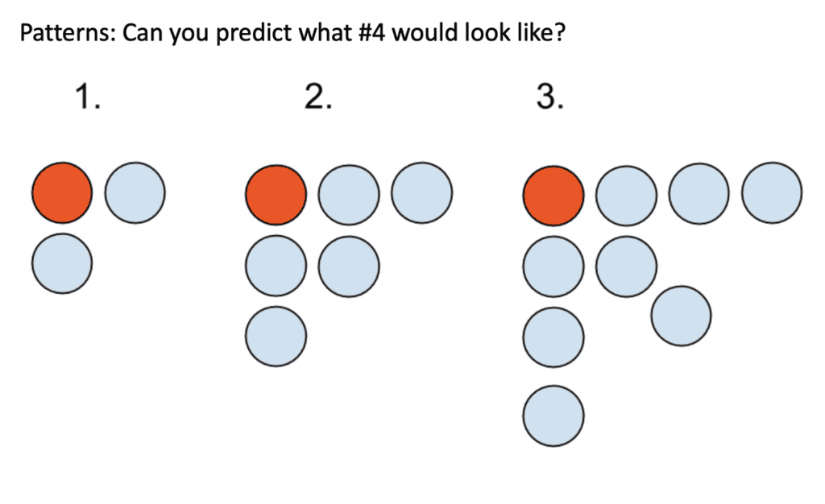Click the circle directly below pattern 3's orange circle
This screenshot has height=504, width=825.
(553, 267)
